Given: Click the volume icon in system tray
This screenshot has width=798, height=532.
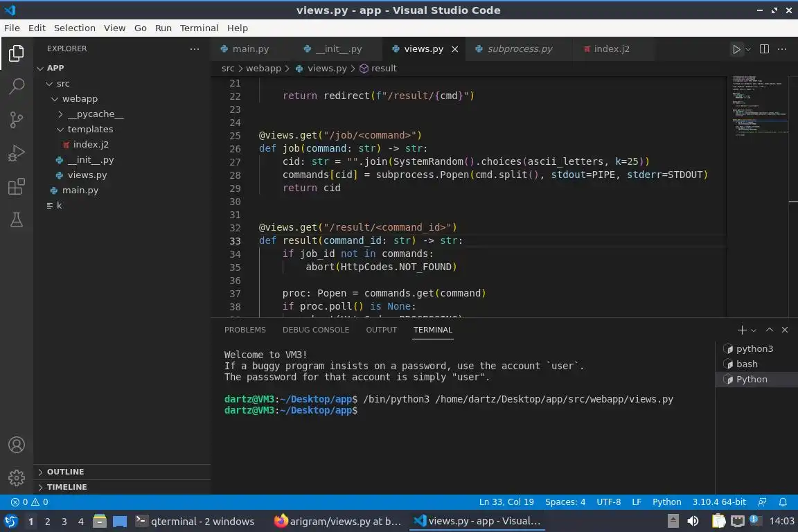Looking at the screenshot, I should click(x=693, y=522).
